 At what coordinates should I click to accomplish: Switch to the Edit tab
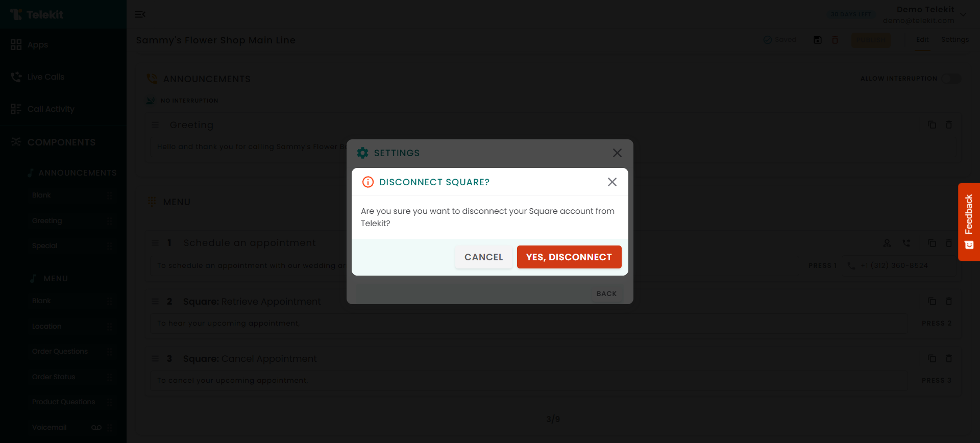(922, 40)
